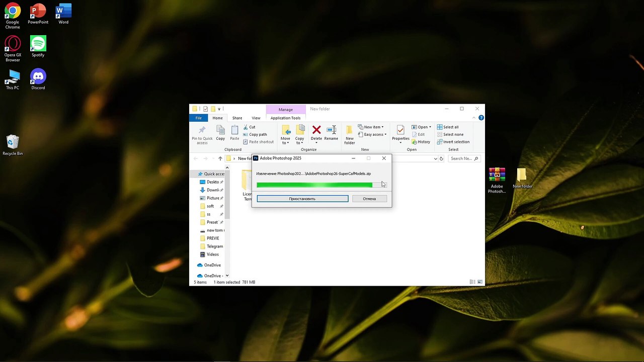Open Pictures in the navigation pane

[212, 198]
